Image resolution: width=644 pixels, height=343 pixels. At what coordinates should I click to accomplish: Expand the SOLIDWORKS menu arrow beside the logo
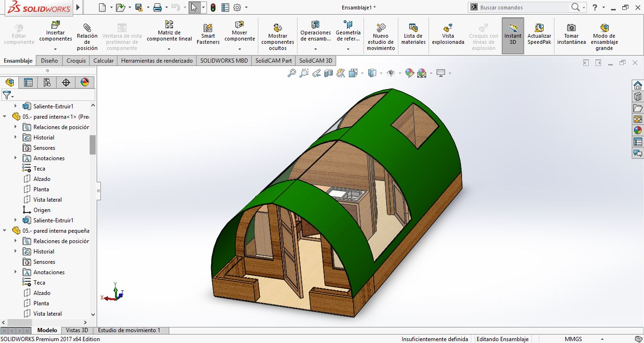tap(78, 8)
